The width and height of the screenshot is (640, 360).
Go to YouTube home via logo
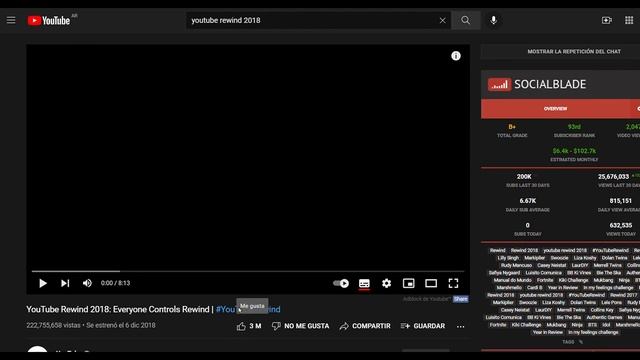pyautogui.click(x=49, y=20)
